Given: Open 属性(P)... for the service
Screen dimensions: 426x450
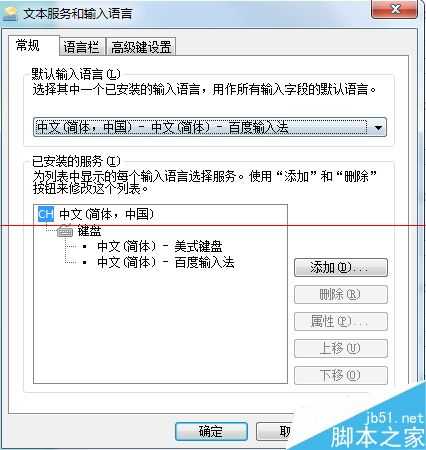Looking at the screenshot, I should [x=341, y=321].
